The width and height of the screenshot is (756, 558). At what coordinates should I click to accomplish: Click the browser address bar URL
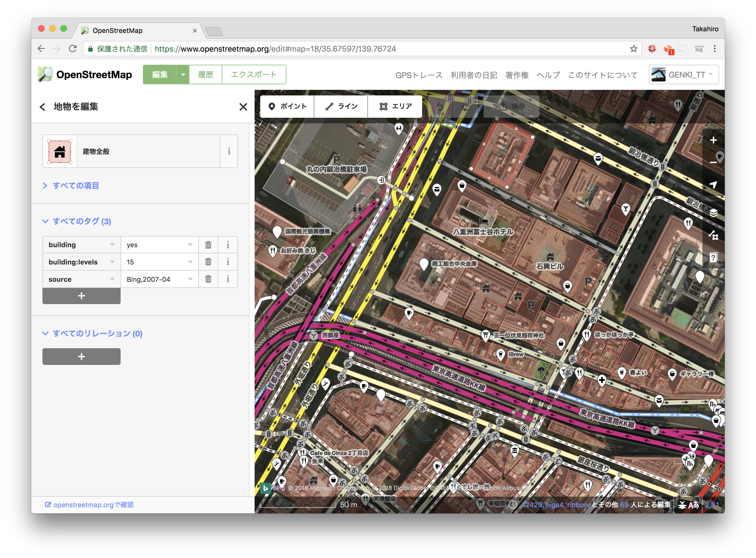[275, 49]
